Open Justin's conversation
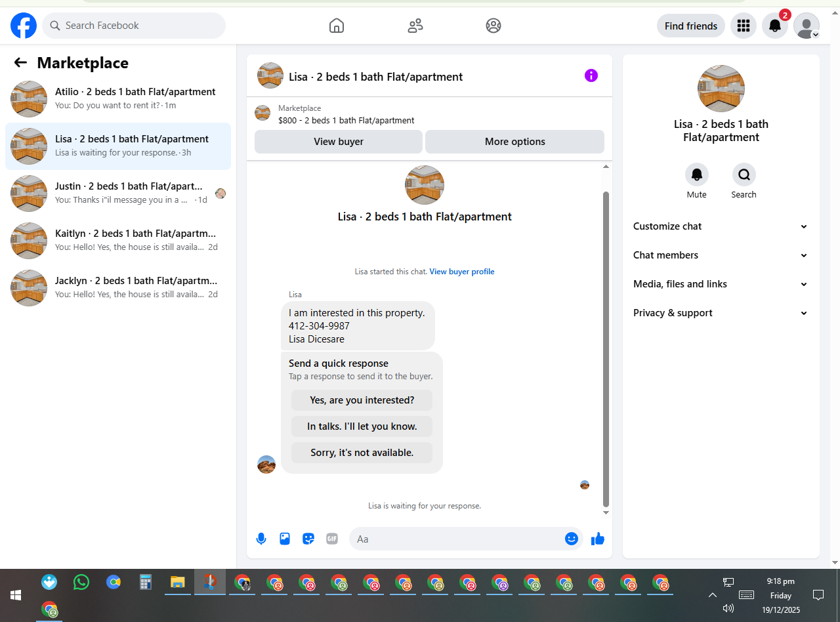This screenshot has height=622, width=840. point(118,194)
